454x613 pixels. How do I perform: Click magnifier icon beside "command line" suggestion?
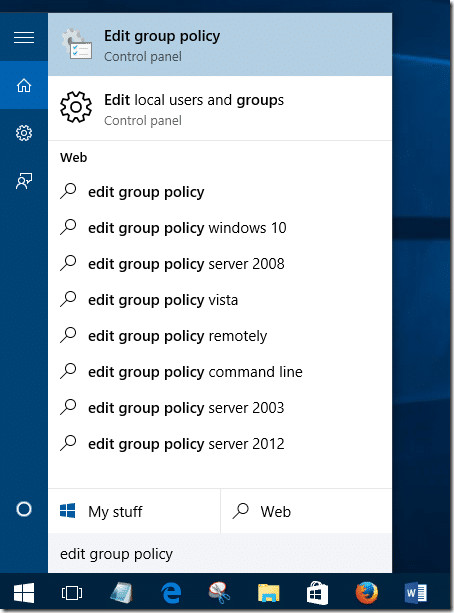68,371
